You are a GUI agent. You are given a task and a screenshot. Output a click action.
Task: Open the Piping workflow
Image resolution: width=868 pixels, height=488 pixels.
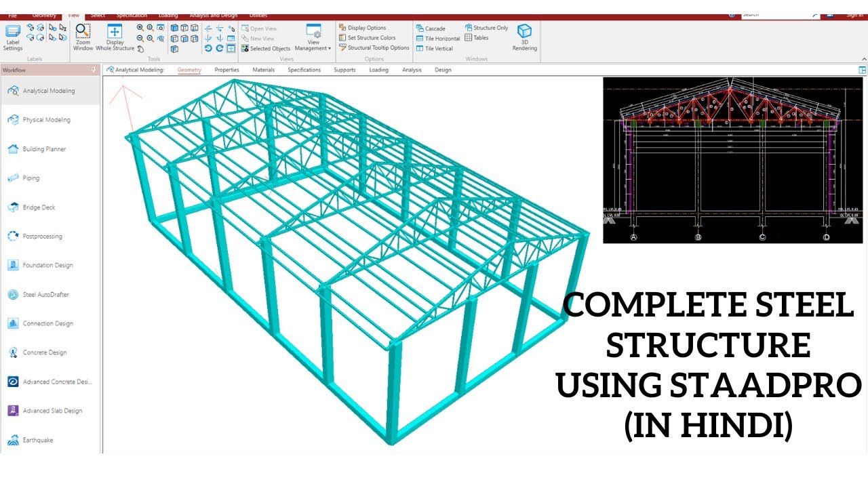click(x=50, y=178)
